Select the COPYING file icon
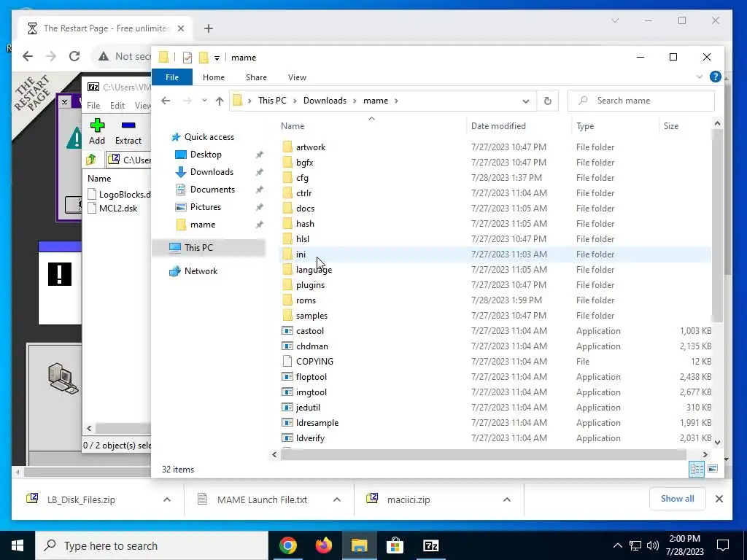 coord(287,362)
